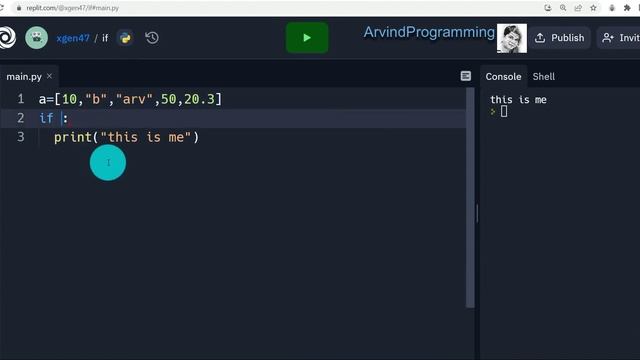The height and width of the screenshot is (360, 640).
Task: Open the profile picture thumbnail
Action: pos(511,38)
